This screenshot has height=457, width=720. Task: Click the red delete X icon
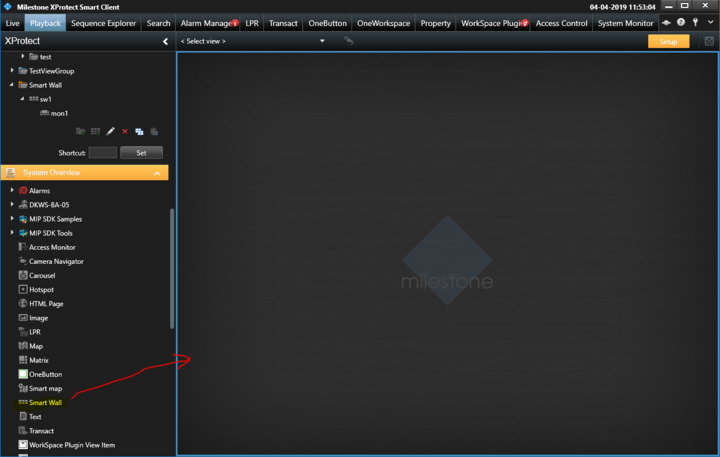pos(125,131)
